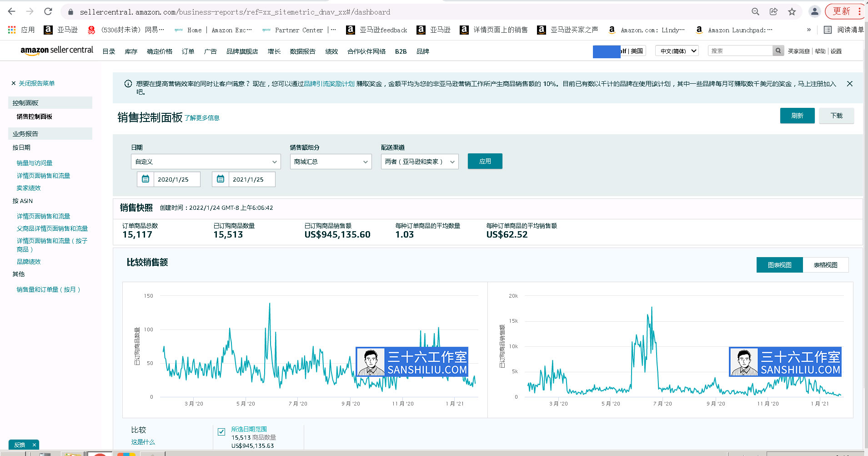Open browser profile avatar menu

[814, 12]
